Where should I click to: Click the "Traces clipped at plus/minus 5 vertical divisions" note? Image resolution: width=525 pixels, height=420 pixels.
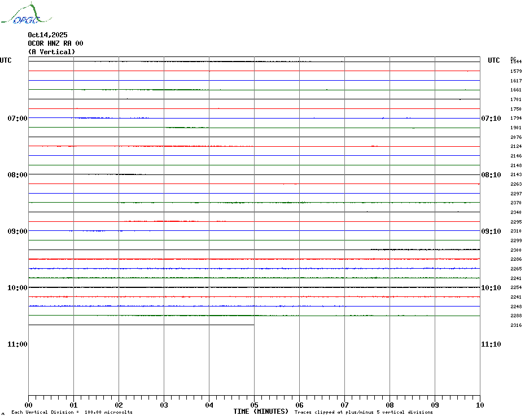click(x=364, y=412)
